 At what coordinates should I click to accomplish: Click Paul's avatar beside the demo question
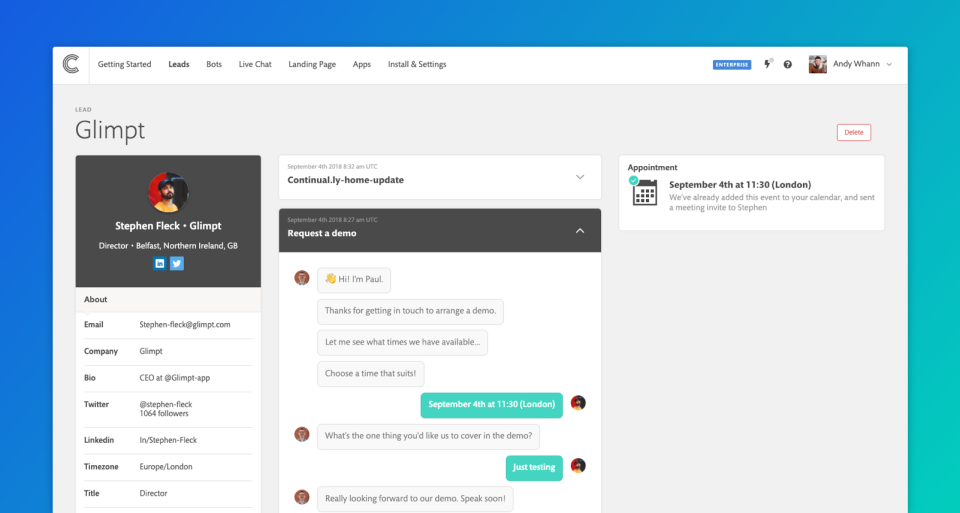pos(302,434)
